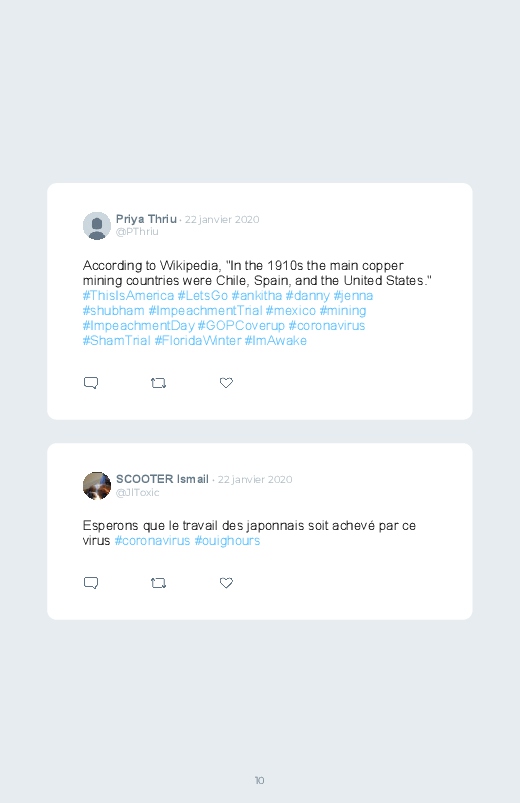
Task: Reply to SCOOTER Ismail's tweet
Action: pos(91,583)
